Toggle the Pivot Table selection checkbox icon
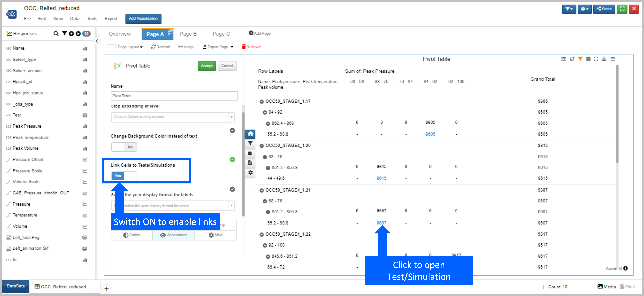Image resolution: width=644 pixels, height=296 pixels. tap(588, 59)
